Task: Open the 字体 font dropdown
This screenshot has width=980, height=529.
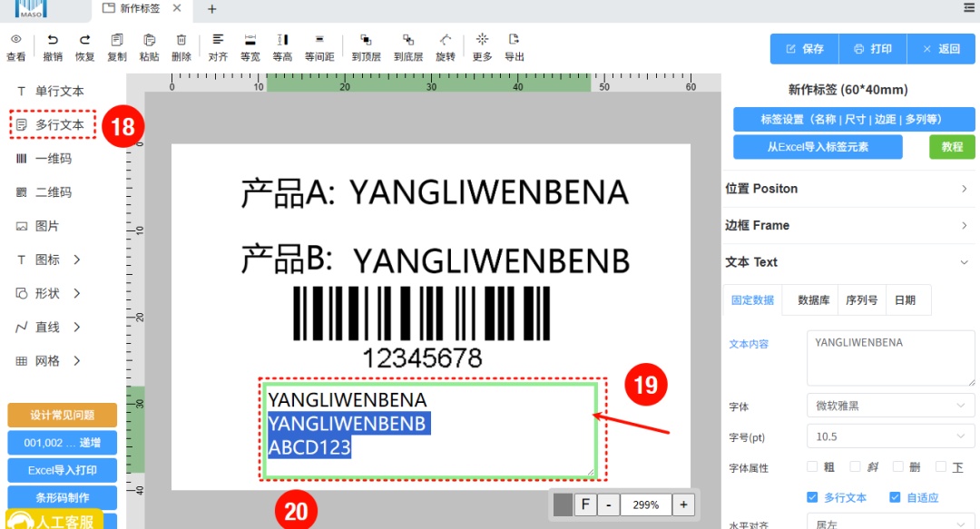Action: [891, 406]
